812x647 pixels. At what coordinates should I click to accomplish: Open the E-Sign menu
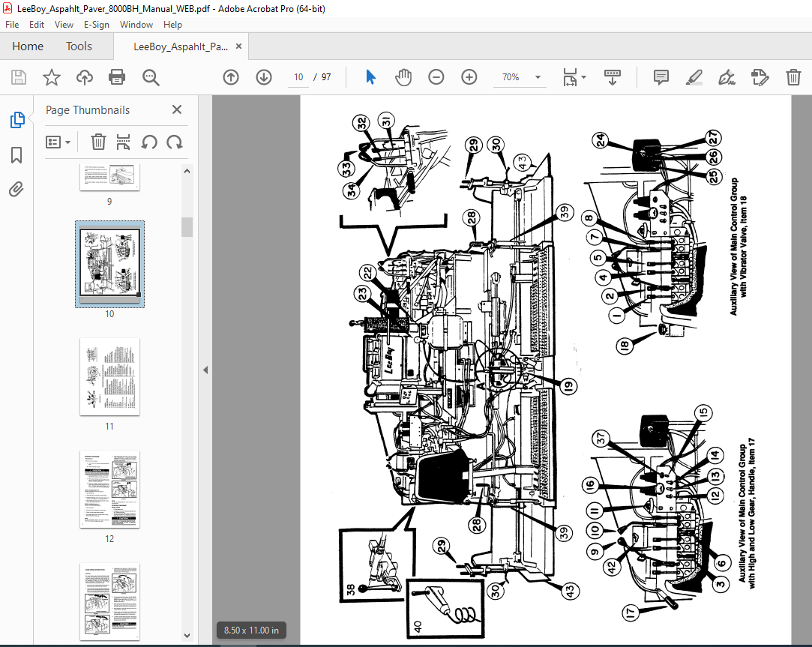[x=96, y=24]
